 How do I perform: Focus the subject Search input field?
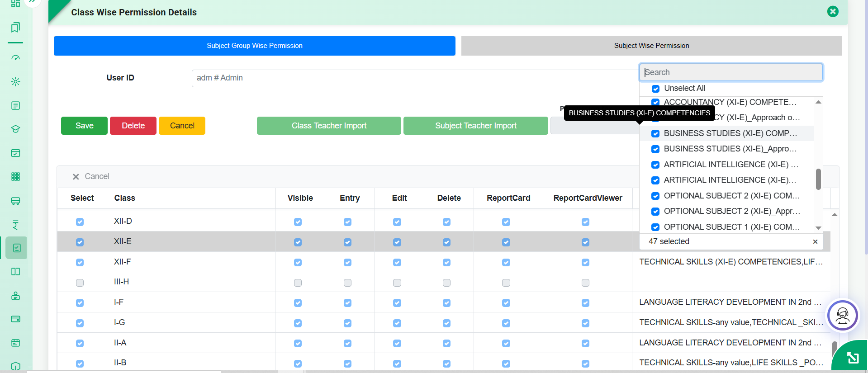pyautogui.click(x=731, y=72)
